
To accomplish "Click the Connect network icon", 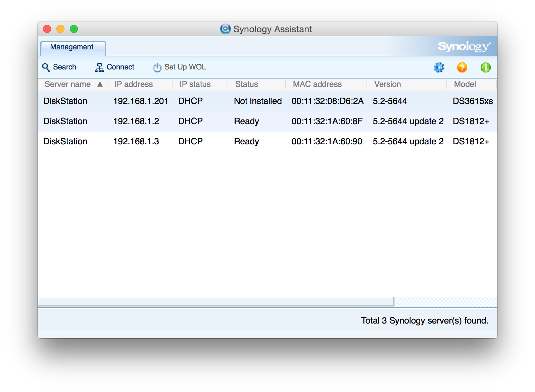I will [99, 67].
